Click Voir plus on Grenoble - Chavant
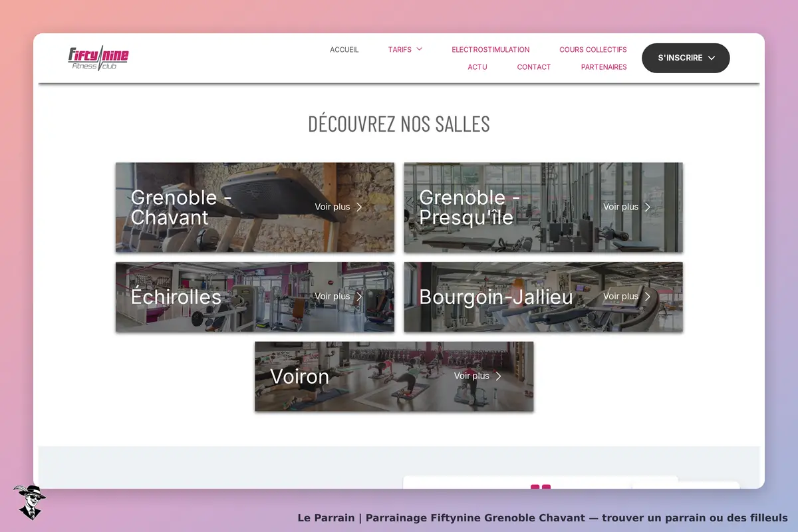The width and height of the screenshot is (798, 532). click(x=332, y=207)
